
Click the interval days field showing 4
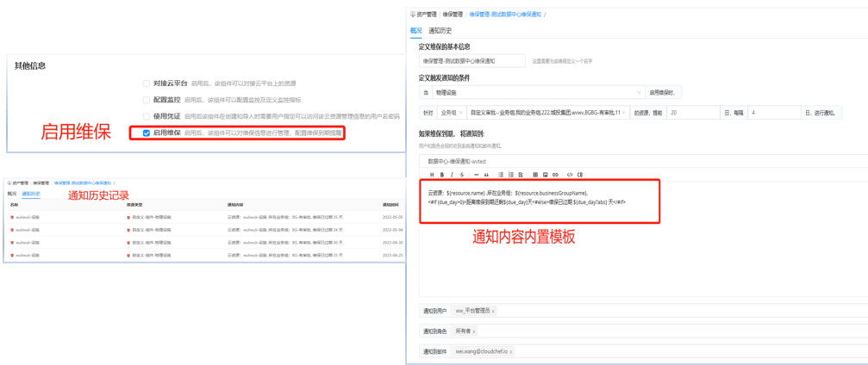click(773, 112)
